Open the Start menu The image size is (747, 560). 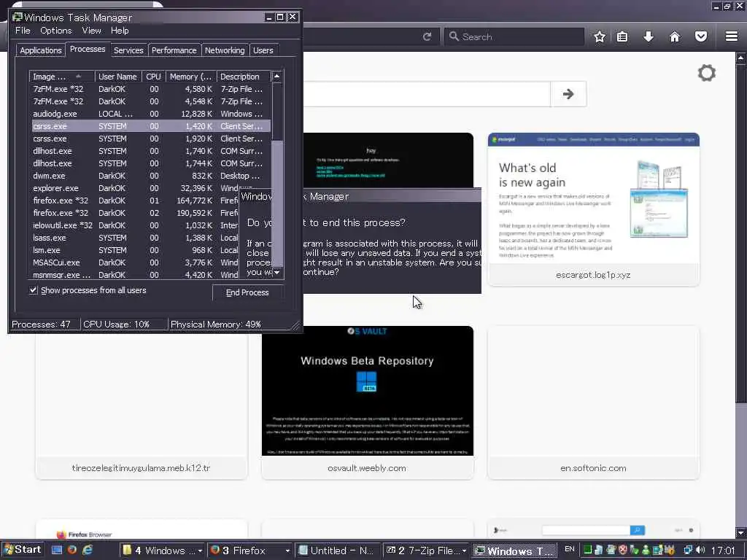[x=22, y=550]
